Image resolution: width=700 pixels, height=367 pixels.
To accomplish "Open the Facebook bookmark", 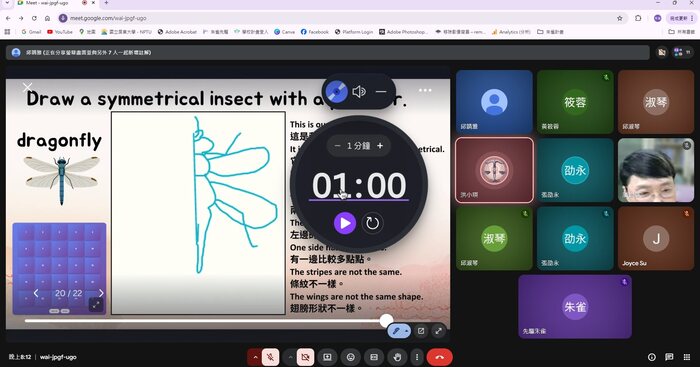I will pos(315,32).
